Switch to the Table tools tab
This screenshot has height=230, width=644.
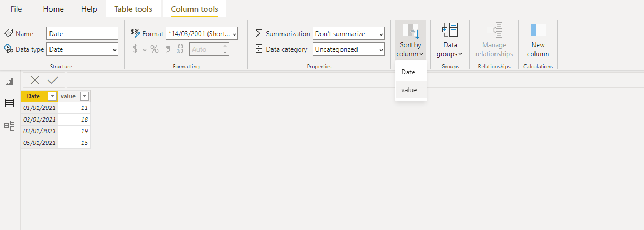pos(133,9)
